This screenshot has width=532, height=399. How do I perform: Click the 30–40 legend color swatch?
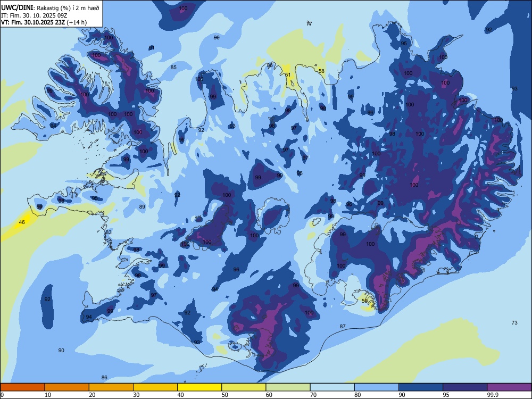tap(155, 387)
